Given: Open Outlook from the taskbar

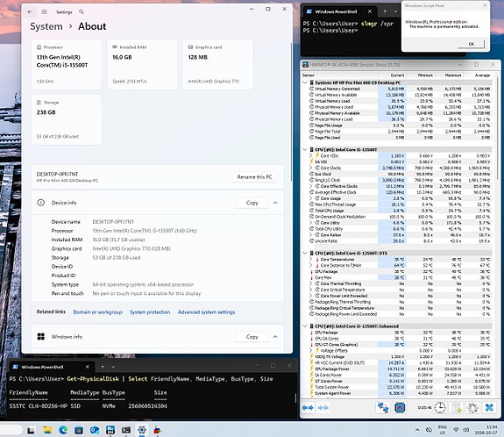Looking at the screenshot, I should [x=95, y=430].
